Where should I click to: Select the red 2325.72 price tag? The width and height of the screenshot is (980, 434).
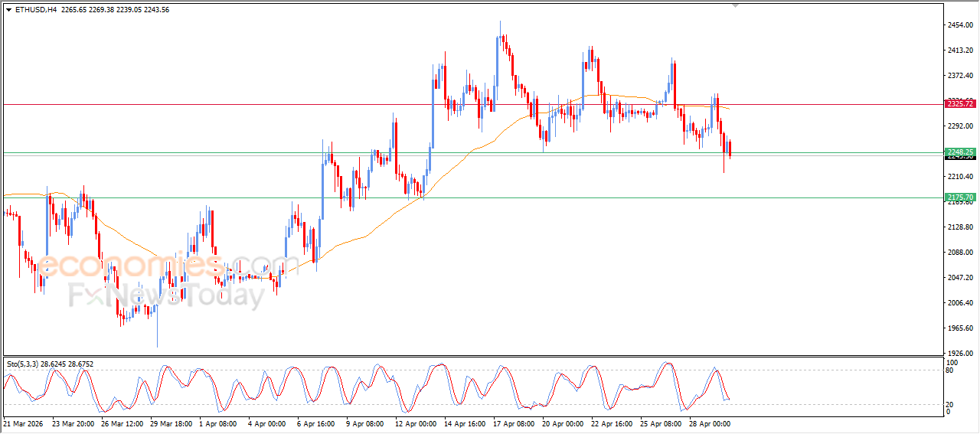click(x=959, y=104)
